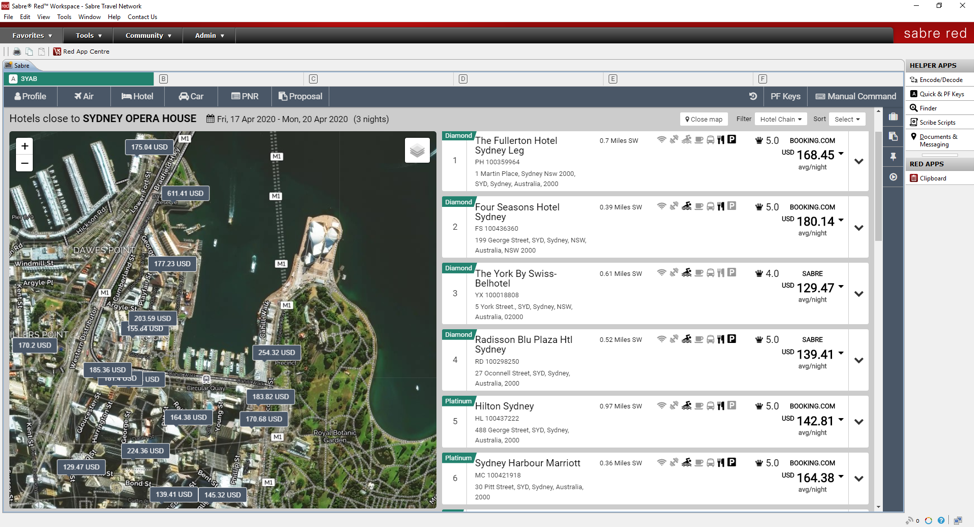The height and width of the screenshot is (527, 974).
Task: Click the Close map button
Action: (x=704, y=119)
